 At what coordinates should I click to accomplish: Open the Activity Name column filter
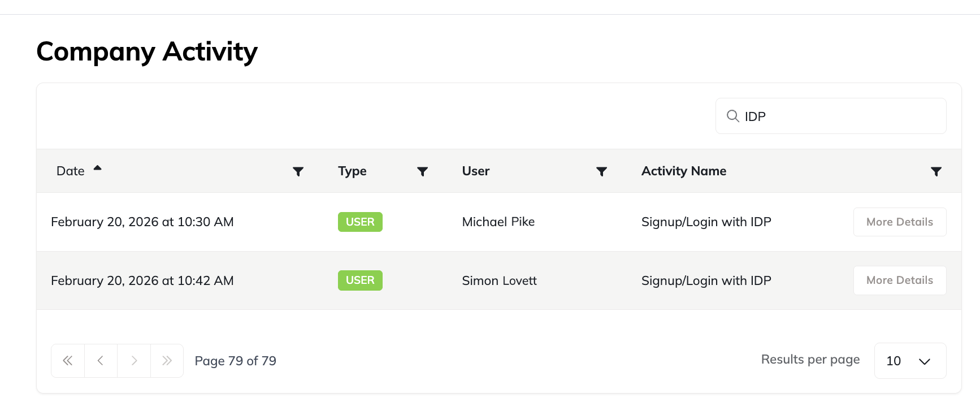tap(936, 171)
